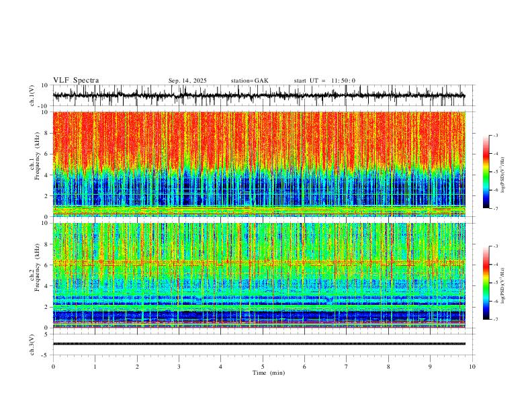Click the -3 label on ch.1 color bar
The height and width of the screenshot is (411, 532).
pos(495,135)
